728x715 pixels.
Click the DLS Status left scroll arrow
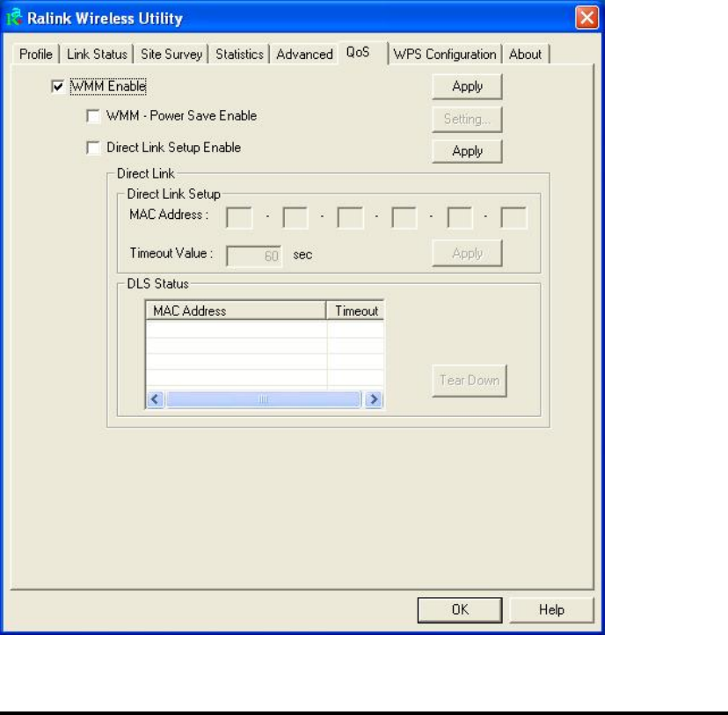click(156, 399)
